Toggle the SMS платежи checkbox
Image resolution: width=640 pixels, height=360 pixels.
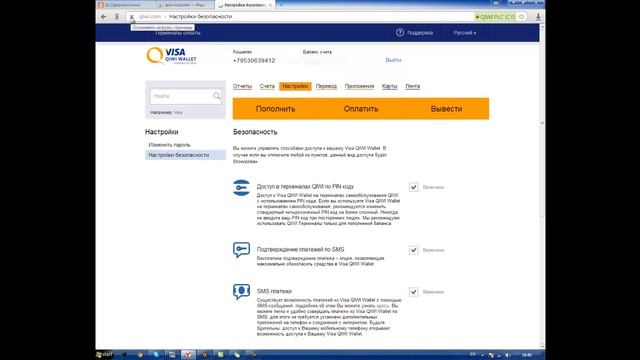click(x=413, y=292)
